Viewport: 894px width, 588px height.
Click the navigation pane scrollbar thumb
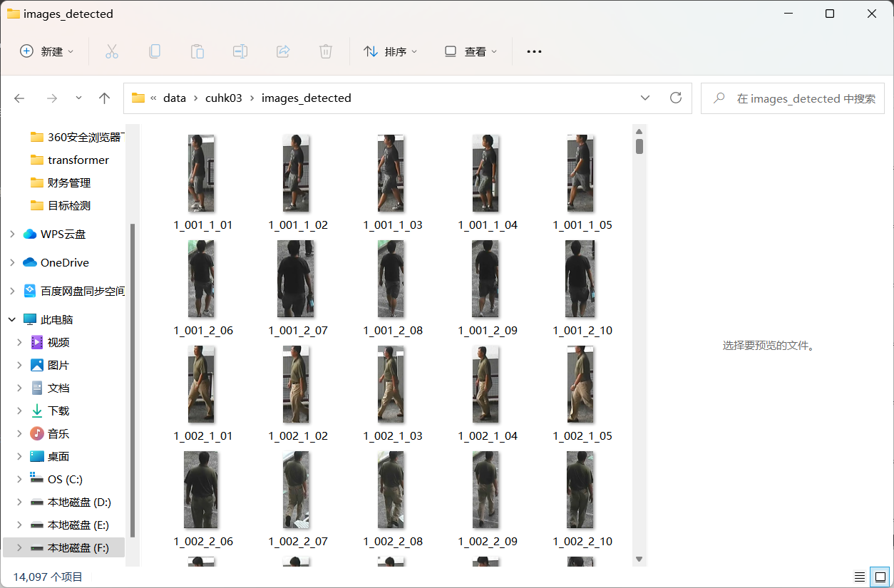coord(132,379)
